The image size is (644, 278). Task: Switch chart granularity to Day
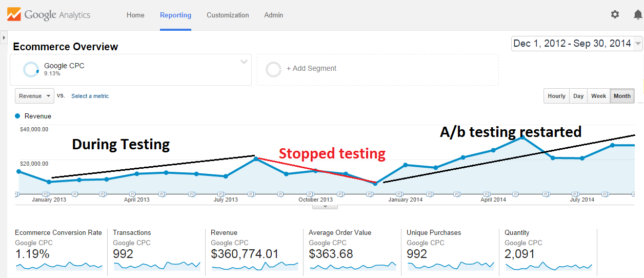click(578, 96)
